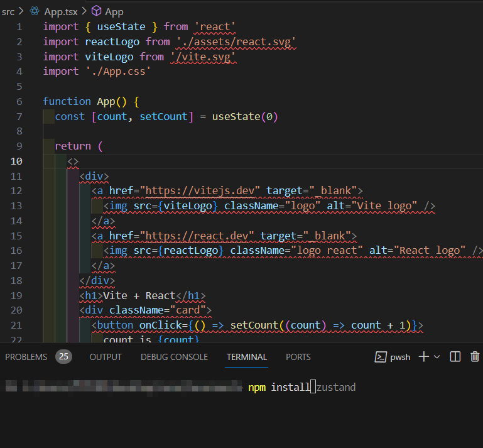Open the terminal launch profile dropdown chevron

click(437, 357)
